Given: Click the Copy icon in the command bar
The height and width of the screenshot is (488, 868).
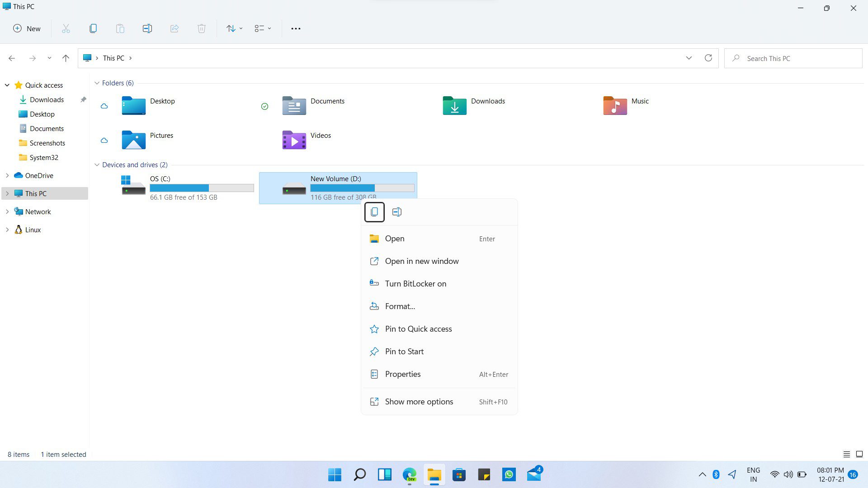Looking at the screenshot, I should pos(93,28).
